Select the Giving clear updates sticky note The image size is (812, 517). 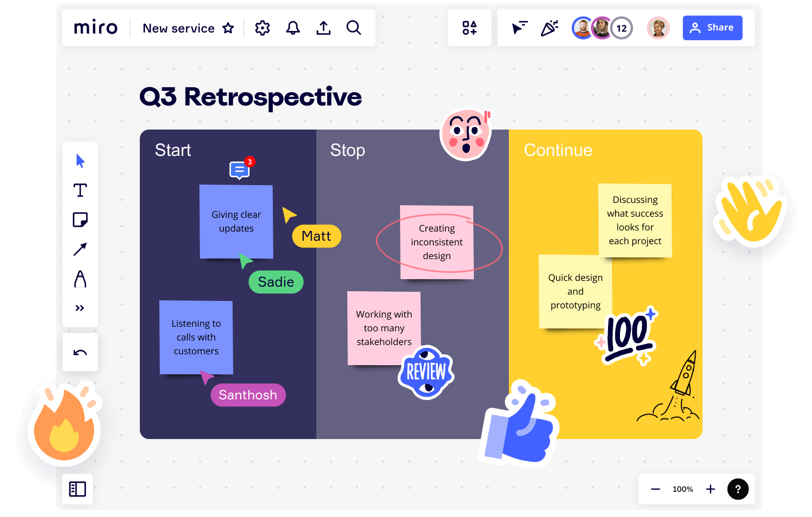pos(236,222)
